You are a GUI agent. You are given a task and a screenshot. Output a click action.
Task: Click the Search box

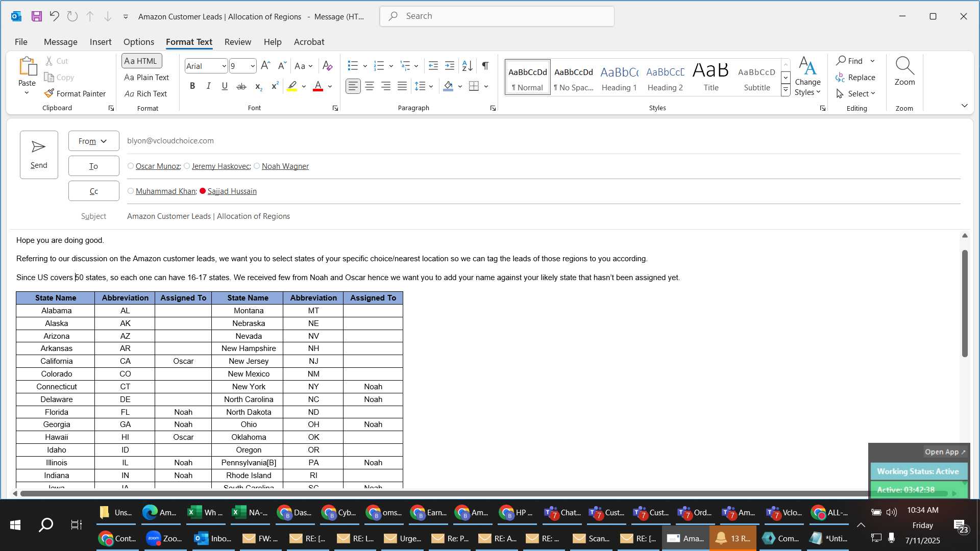pos(497,16)
